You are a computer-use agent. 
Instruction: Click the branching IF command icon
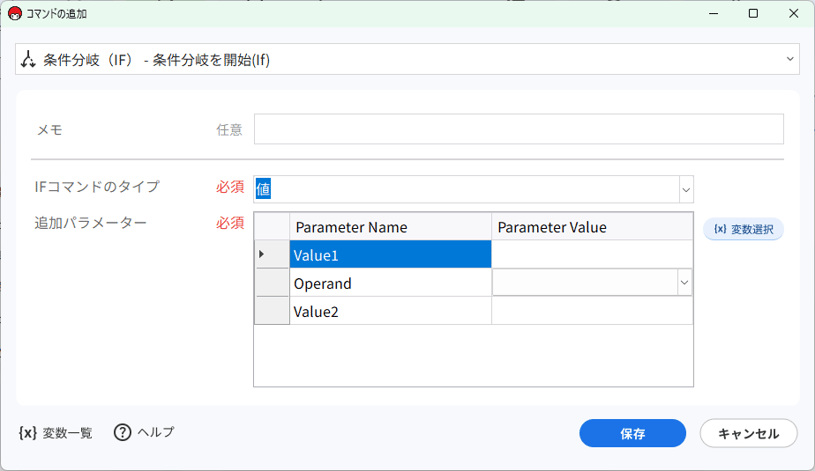[x=28, y=60]
